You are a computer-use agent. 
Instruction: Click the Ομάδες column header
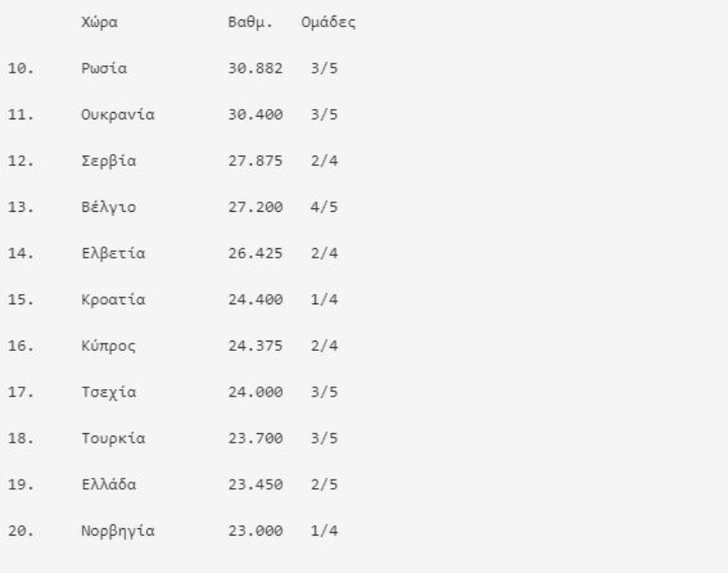click(x=329, y=22)
